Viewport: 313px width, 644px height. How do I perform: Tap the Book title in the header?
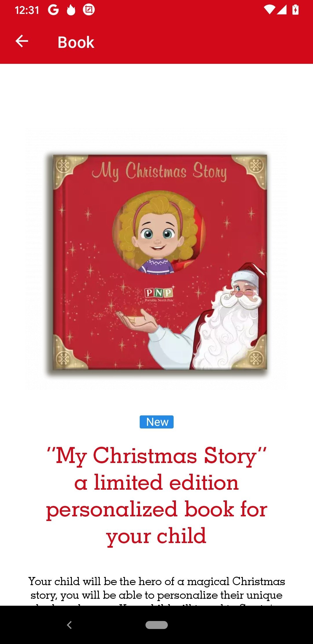[x=76, y=42]
